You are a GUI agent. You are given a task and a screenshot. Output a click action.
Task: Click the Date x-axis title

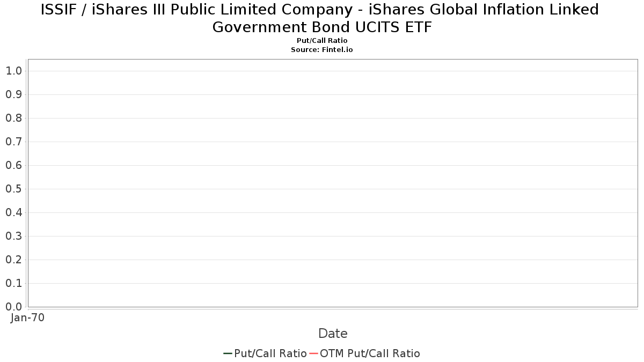tap(333, 334)
